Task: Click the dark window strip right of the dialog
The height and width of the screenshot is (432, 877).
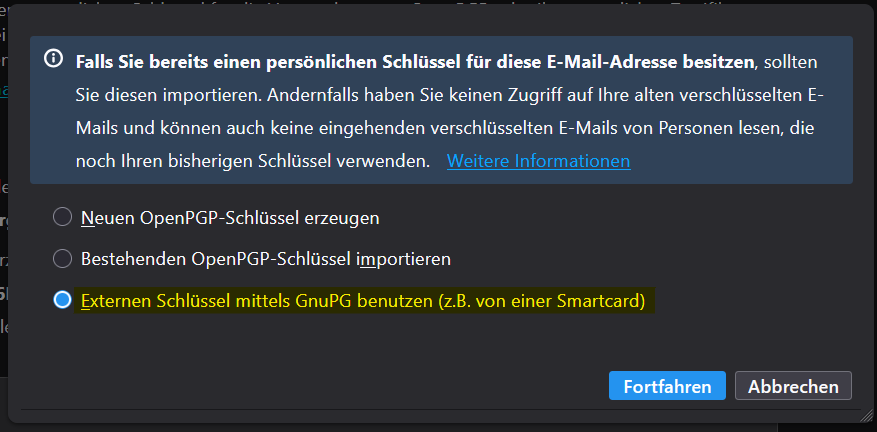Action: tap(869, 200)
